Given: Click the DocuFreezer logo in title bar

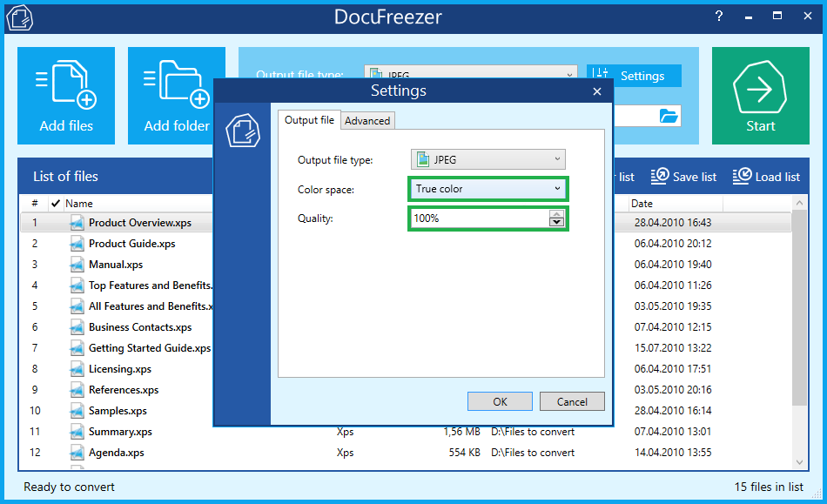Looking at the screenshot, I should pos(19,17).
